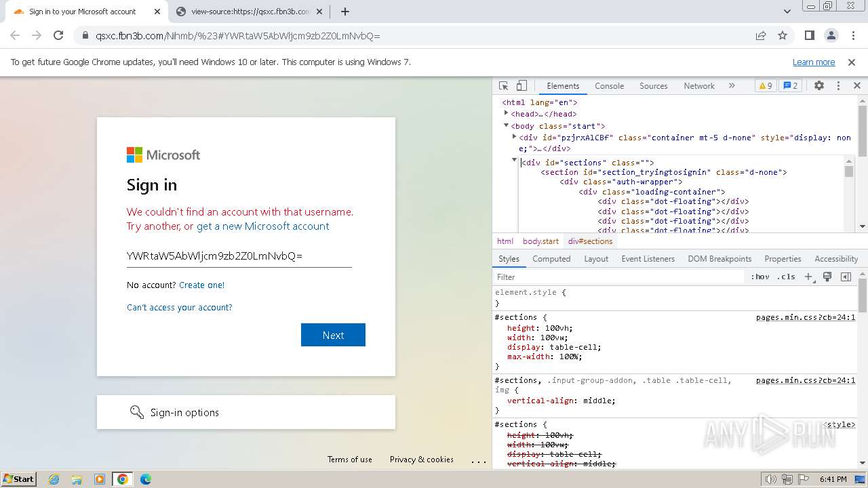Open the Chrome profile avatar
This screenshot has width=868, height=488.
[831, 36]
